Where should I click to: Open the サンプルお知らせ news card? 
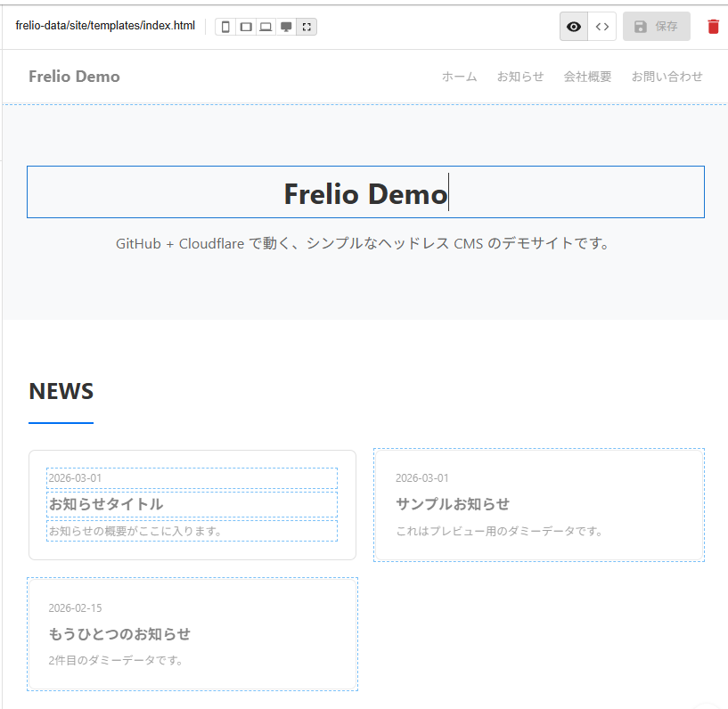[539, 505]
